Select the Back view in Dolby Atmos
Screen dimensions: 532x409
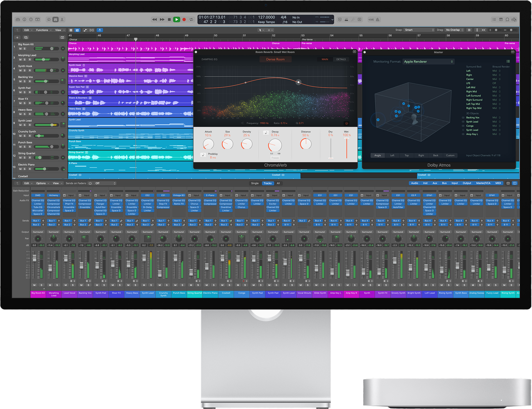[436, 155]
